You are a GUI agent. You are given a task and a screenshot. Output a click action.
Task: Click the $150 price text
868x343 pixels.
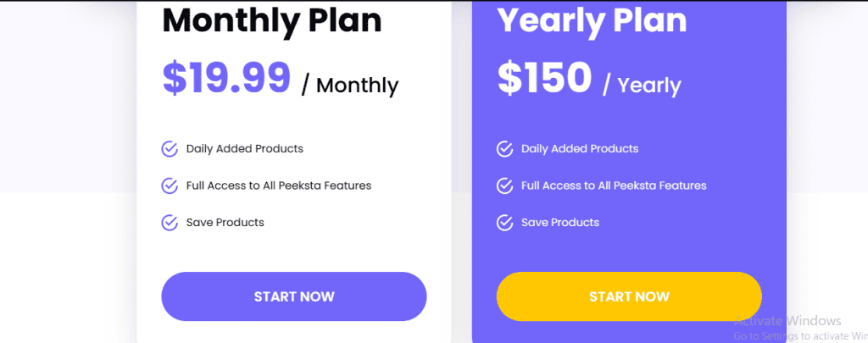click(545, 77)
